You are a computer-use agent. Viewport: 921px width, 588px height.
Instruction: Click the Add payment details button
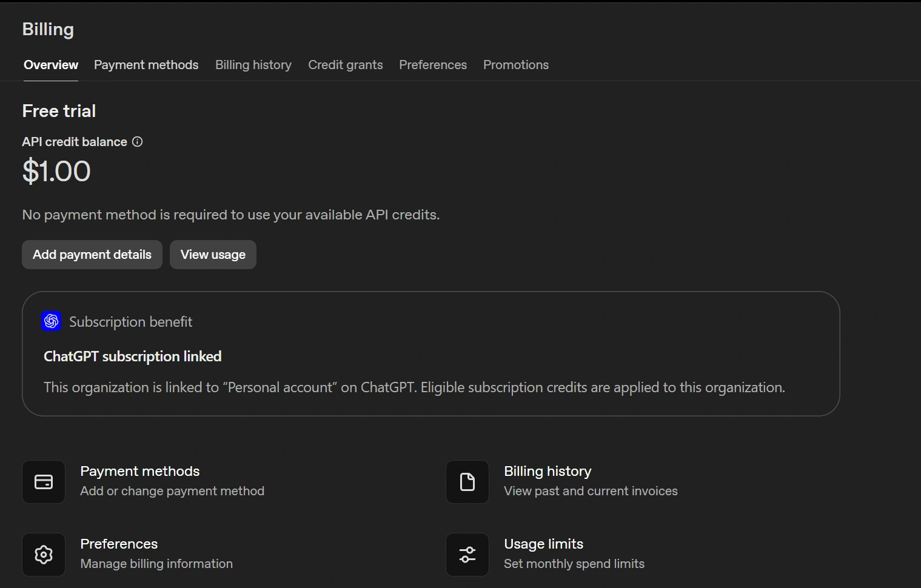(x=92, y=255)
